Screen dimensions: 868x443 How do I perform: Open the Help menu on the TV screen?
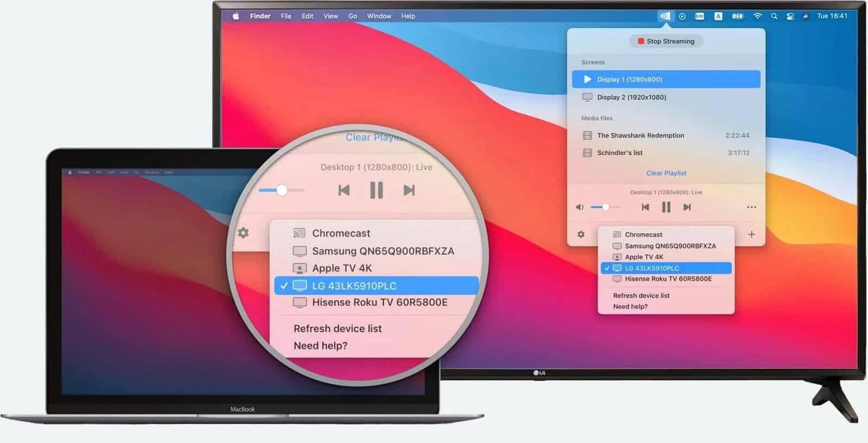409,16
